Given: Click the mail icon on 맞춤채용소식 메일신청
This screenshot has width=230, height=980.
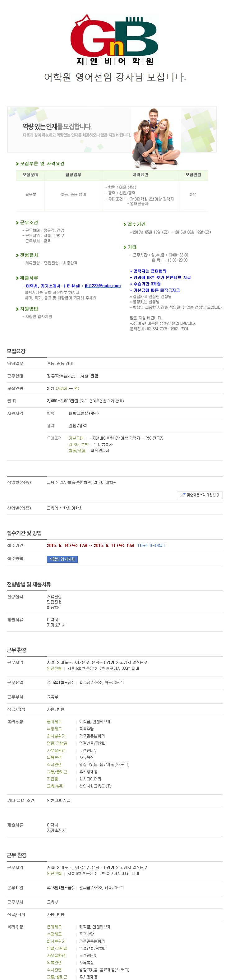Looking at the screenshot, I should (x=182, y=495).
